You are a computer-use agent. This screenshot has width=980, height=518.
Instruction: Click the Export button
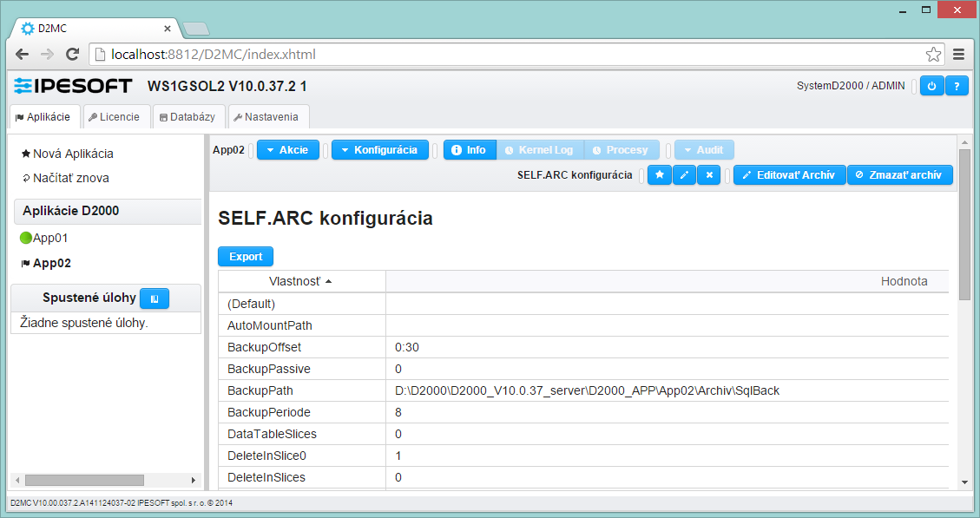click(x=246, y=257)
